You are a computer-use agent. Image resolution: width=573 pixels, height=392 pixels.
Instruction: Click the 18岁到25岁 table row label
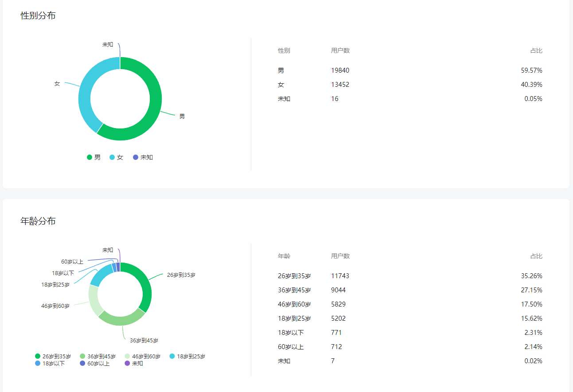294,318
